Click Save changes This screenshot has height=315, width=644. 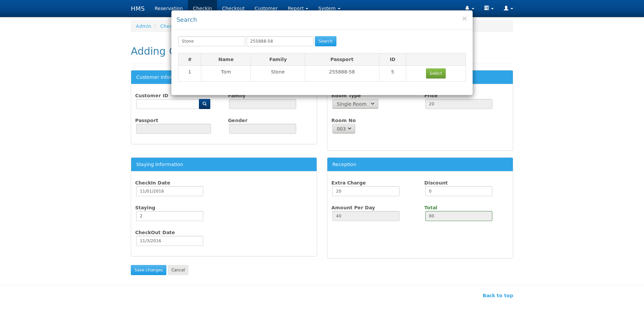click(148, 270)
